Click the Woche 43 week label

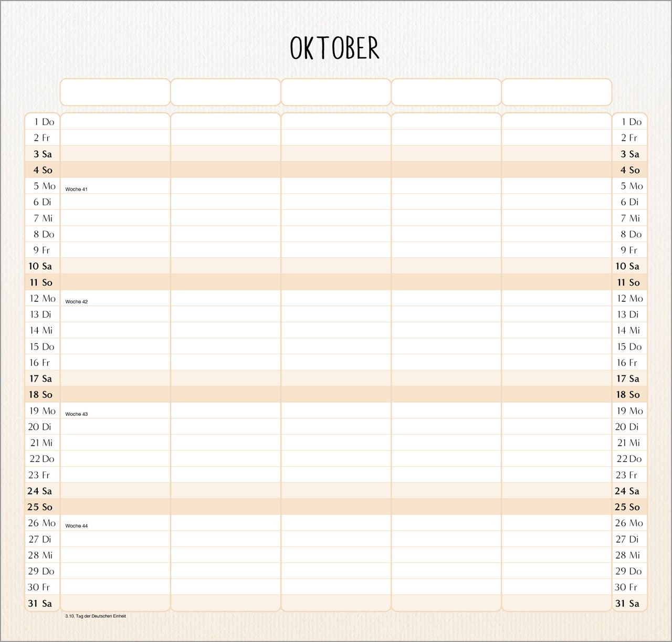[x=77, y=414]
